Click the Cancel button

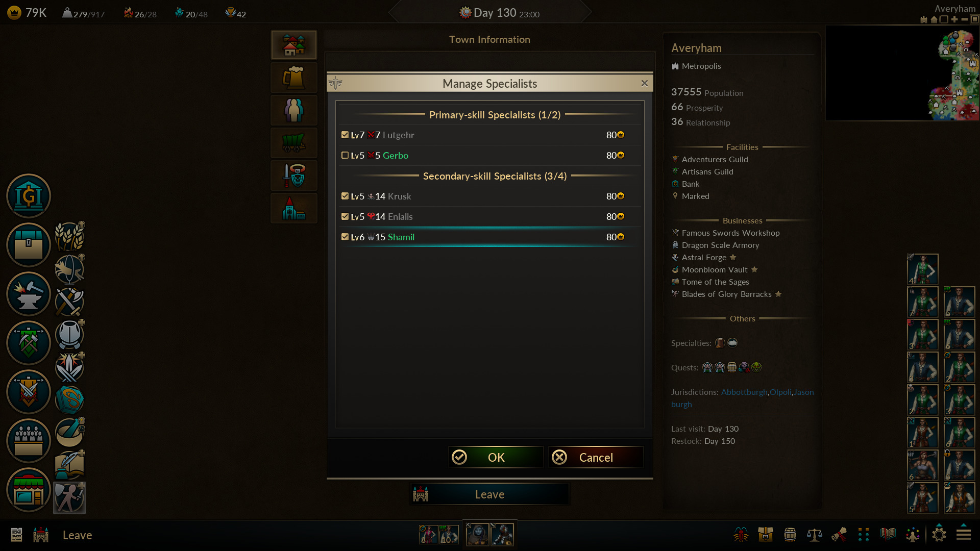(x=596, y=457)
